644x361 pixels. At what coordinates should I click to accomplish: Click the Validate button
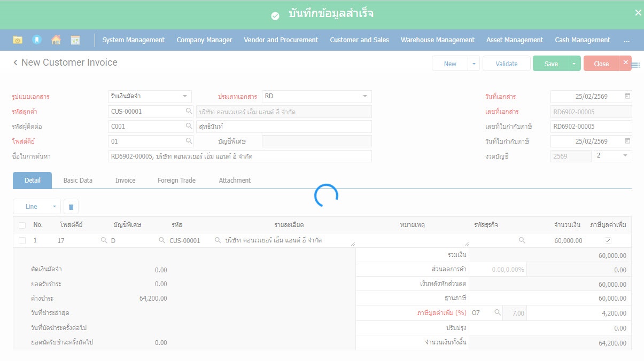(506, 64)
